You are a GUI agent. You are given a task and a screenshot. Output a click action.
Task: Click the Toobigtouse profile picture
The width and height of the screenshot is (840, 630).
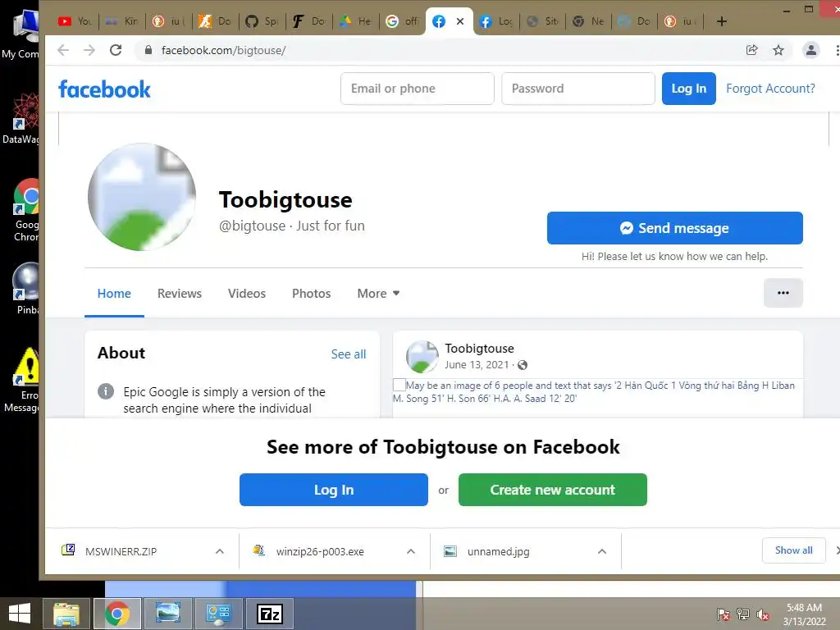pos(142,197)
